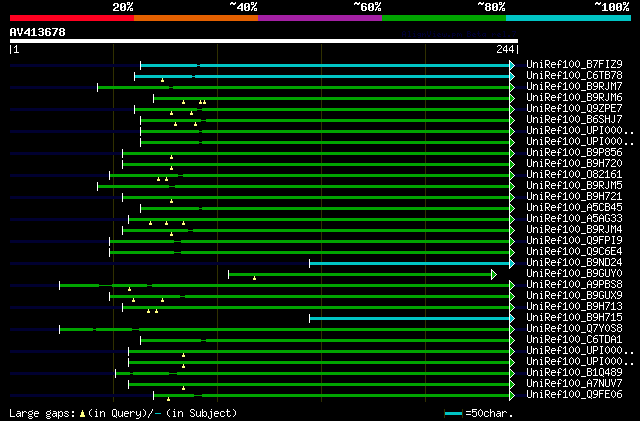Click the cyan 50char scale bar in legend
This screenshot has width=640, height=421.
[453, 414]
